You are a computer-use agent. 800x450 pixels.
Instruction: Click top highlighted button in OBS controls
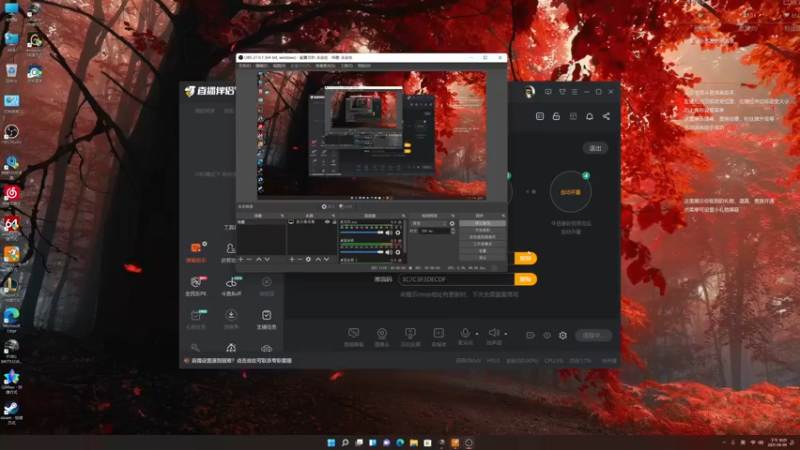(482, 223)
